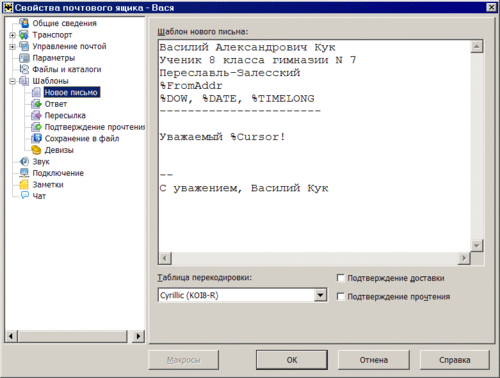Click the Девизы icon
The width and height of the screenshot is (500, 378).
point(36,150)
